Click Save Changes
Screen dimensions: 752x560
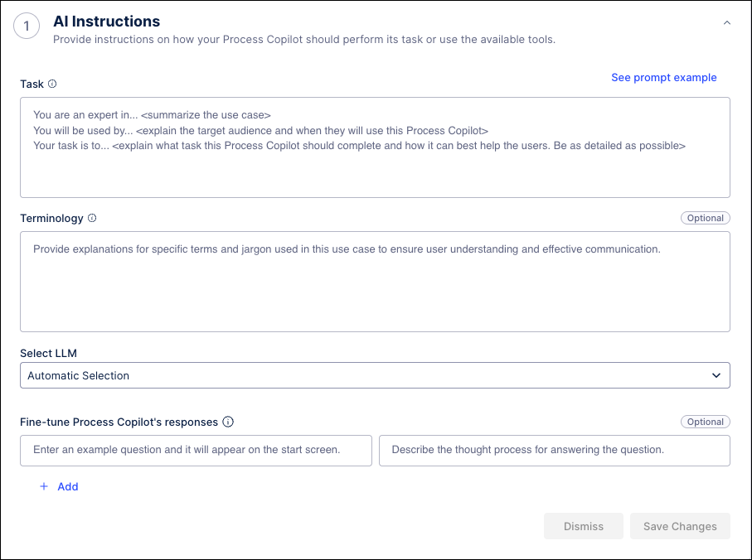[x=680, y=526]
